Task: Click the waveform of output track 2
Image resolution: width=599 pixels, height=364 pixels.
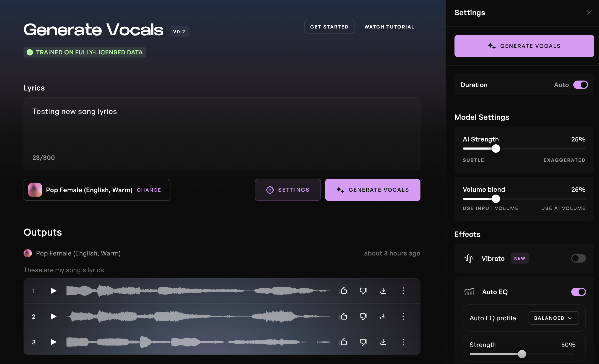Action: tap(198, 316)
